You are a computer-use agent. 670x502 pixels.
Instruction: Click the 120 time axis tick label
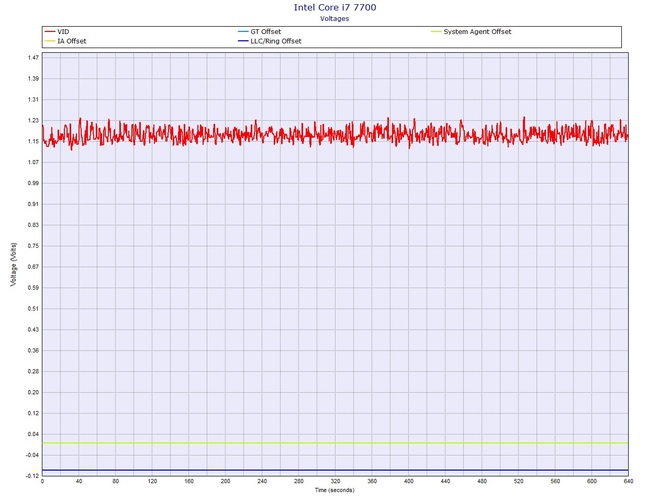[152, 481]
